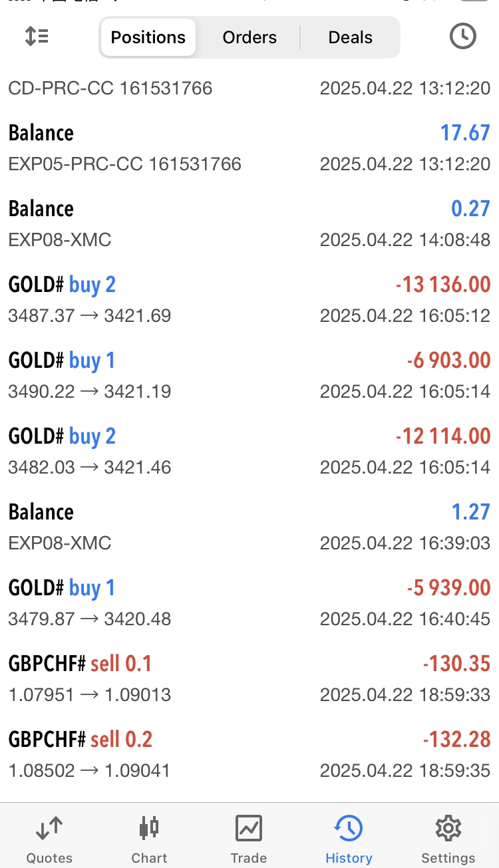499x868 pixels.
Task: Open the Settings gear icon
Action: (x=448, y=829)
